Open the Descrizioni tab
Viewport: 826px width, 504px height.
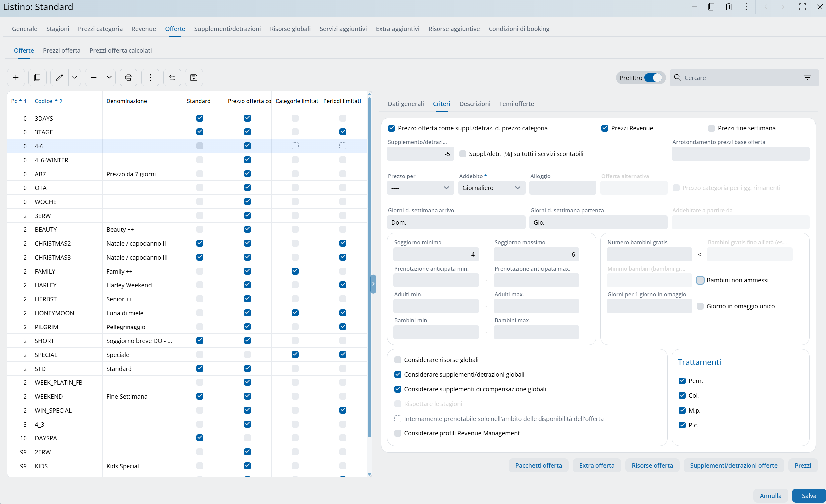coord(474,104)
